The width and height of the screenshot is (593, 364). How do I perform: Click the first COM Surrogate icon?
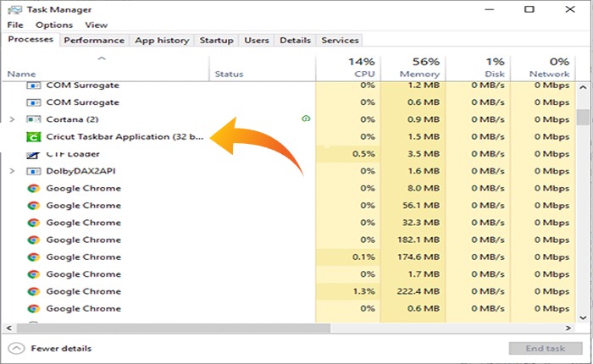(x=34, y=85)
